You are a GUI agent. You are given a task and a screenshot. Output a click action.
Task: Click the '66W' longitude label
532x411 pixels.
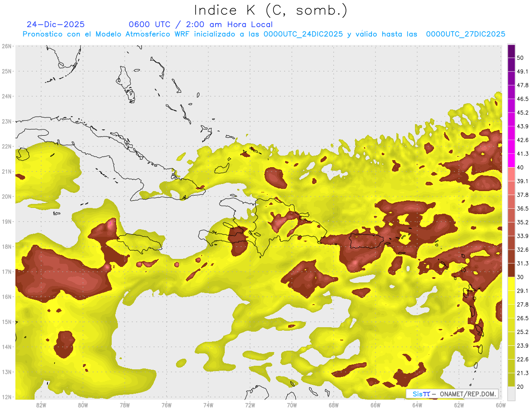pos(376,405)
